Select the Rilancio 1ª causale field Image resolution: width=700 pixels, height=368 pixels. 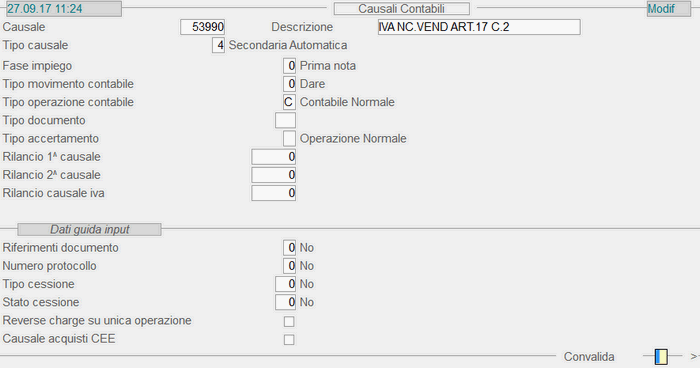point(274,157)
